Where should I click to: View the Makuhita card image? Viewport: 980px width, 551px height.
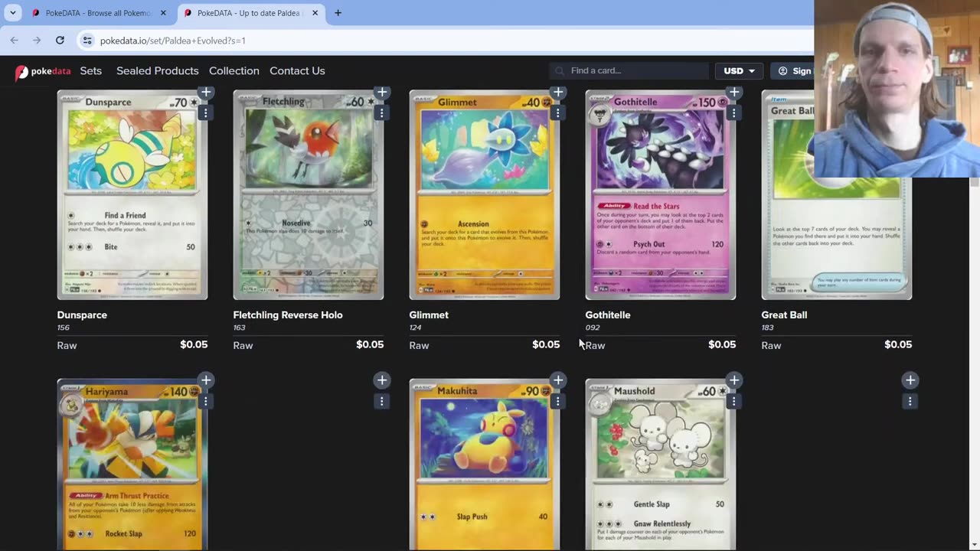pyautogui.click(x=485, y=465)
